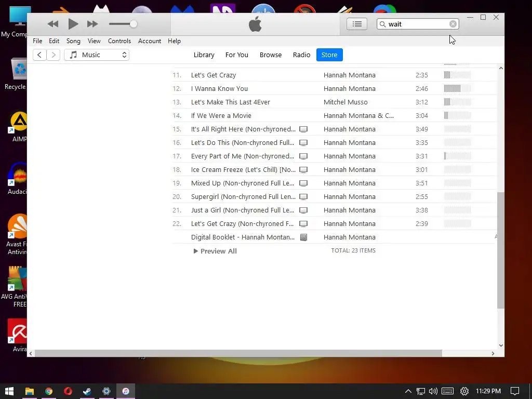Go back with the left chevron
Viewport: 532px width, 399px height.
[39, 55]
